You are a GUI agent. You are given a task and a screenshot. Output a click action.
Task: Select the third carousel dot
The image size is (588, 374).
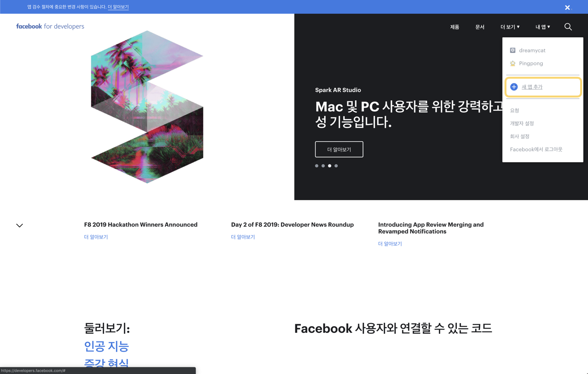click(x=330, y=166)
